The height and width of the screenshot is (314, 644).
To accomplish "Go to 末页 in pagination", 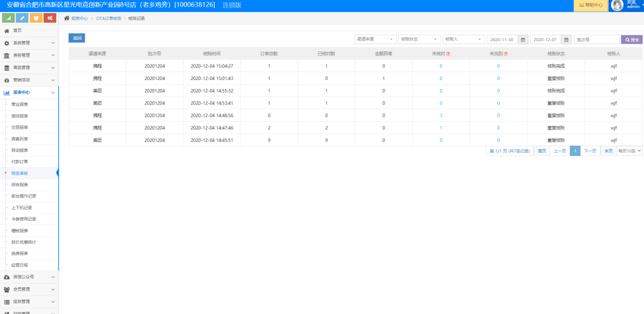I will click(x=608, y=151).
